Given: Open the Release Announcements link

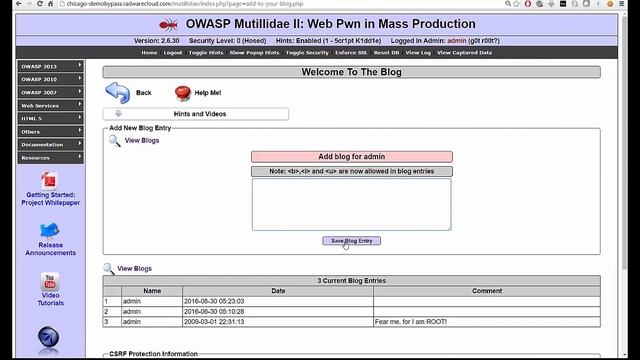Looking at the screenshot, I should [50, 249].
